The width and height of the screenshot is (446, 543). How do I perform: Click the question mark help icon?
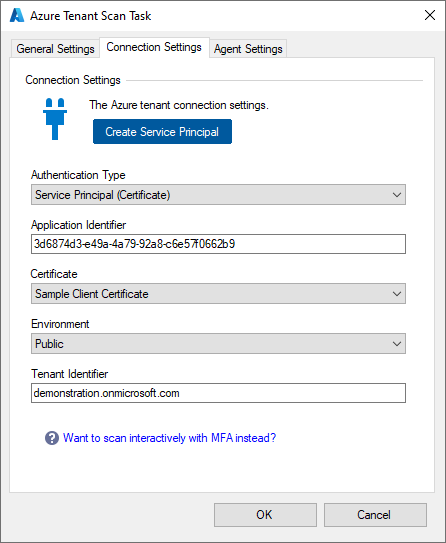coord(52,438)
